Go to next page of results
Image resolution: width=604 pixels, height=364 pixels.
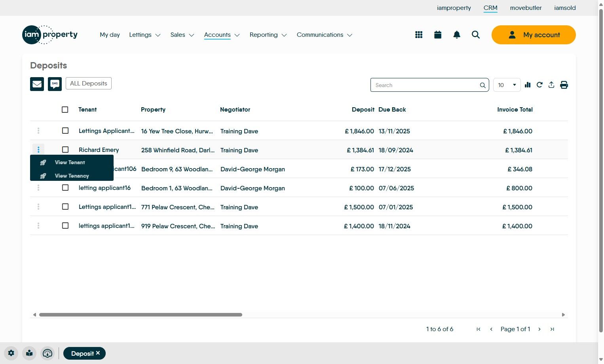(539, 329)
